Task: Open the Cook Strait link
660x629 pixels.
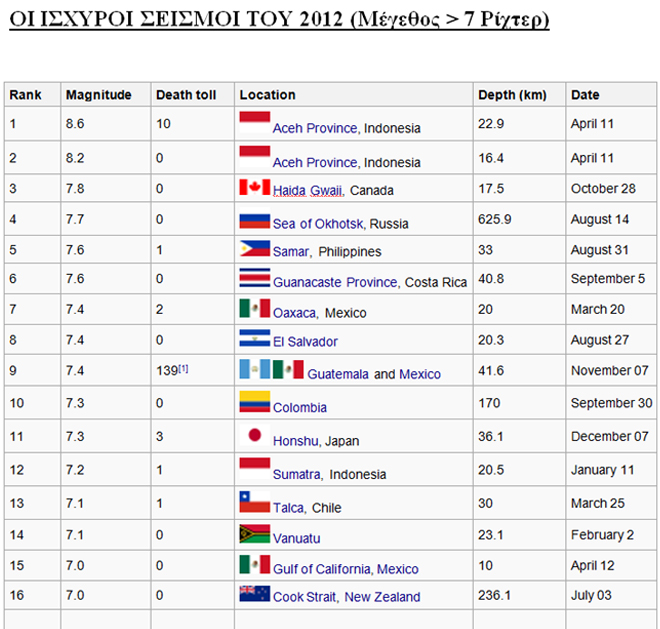Action: [x=306, y=597]
